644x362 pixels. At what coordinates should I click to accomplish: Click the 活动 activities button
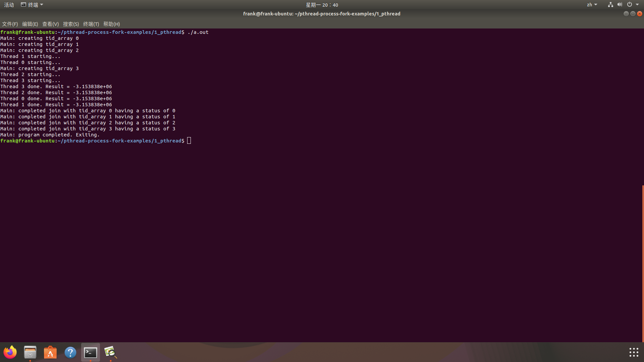[9, 5]
